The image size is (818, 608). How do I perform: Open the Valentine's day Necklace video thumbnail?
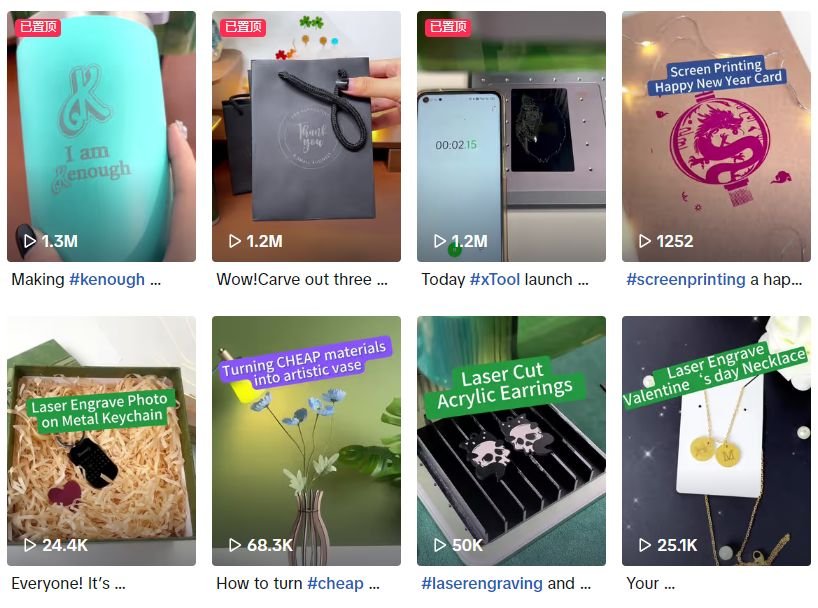pyautogui.click(x=716, y=440)
